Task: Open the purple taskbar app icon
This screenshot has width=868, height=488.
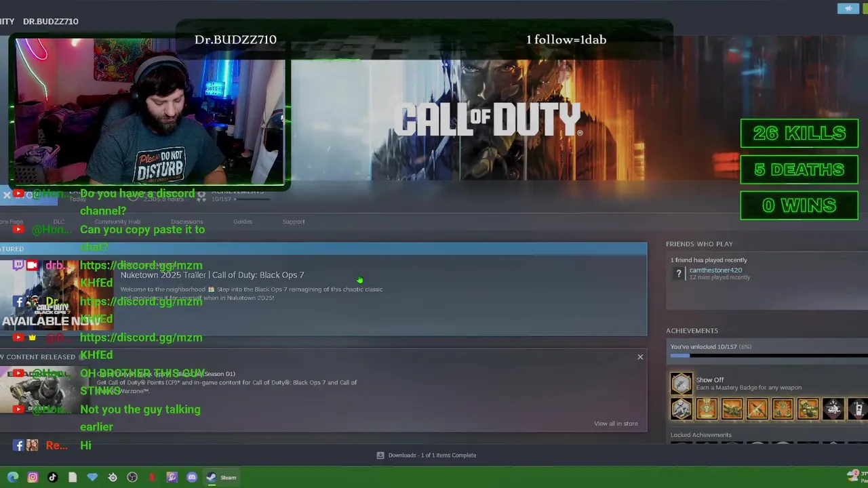Action: point(172,477)
